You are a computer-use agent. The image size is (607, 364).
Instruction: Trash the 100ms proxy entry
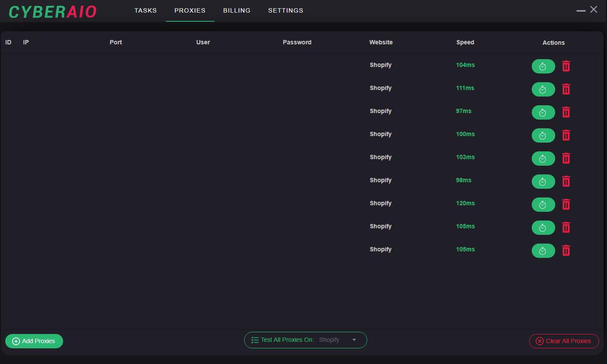pos(566,135)
